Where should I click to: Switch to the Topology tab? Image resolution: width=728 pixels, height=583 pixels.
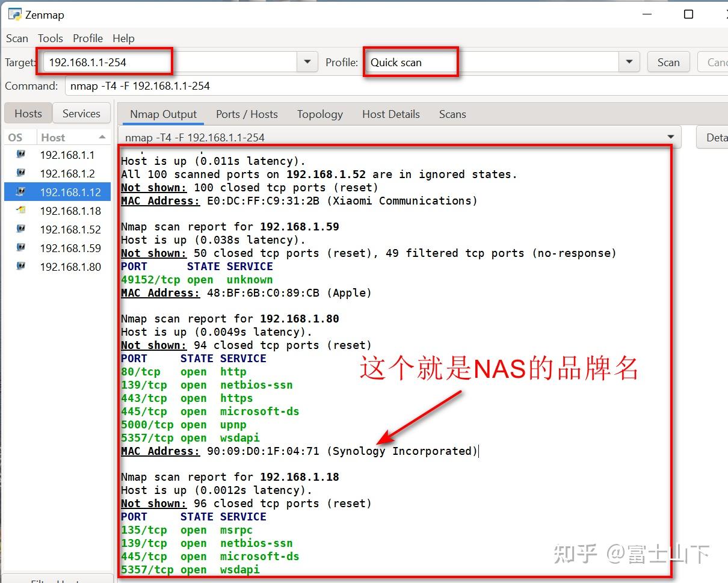(319, 114)
